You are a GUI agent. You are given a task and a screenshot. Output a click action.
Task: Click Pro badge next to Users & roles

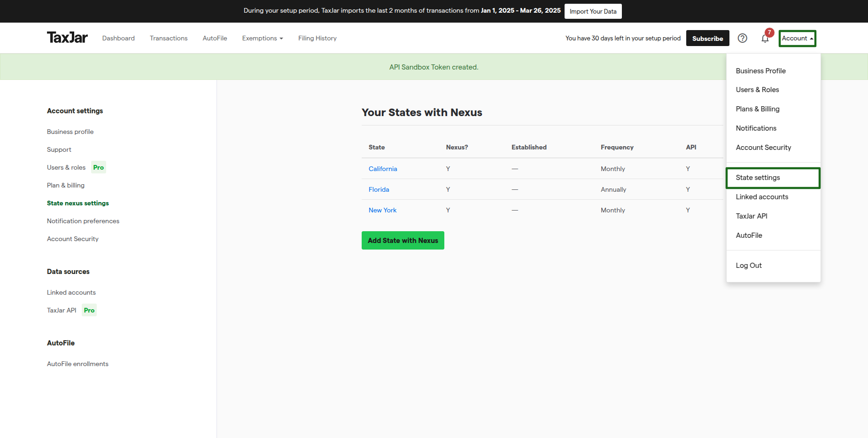click(99, 167)
